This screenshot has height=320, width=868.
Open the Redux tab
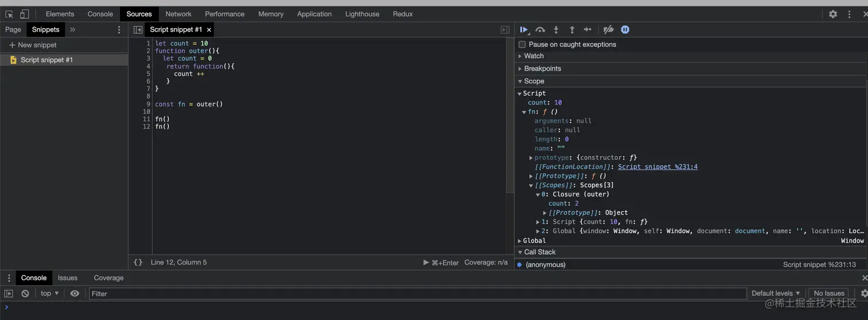point(403,14)
